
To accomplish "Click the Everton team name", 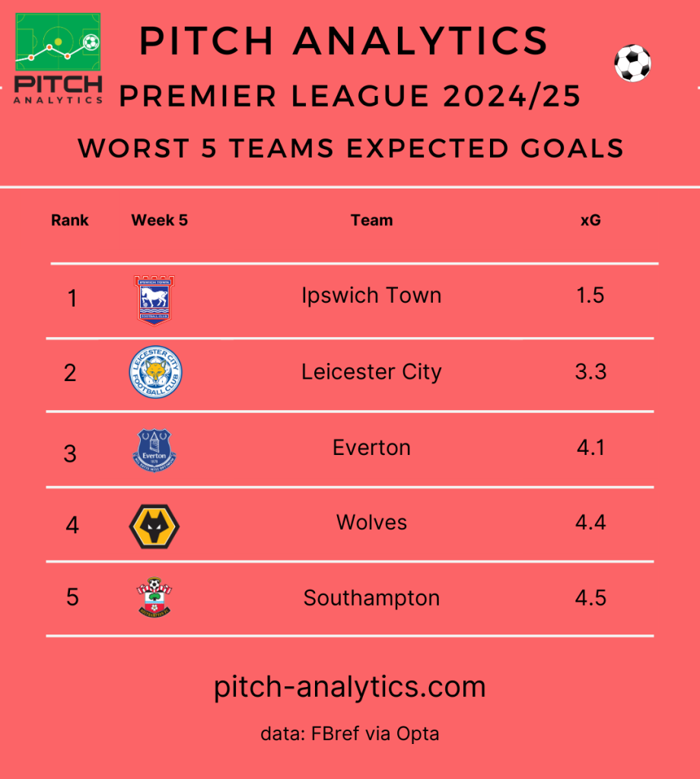I will coord(371,447).
